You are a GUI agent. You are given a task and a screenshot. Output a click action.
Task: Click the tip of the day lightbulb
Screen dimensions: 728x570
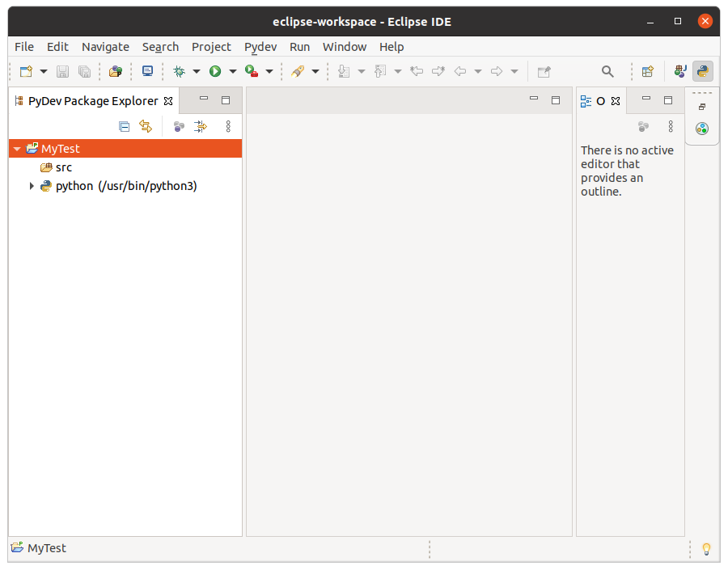tap(705, 549)
